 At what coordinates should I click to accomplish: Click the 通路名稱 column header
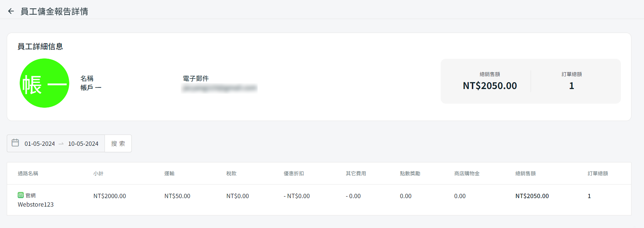pos(28,173)
